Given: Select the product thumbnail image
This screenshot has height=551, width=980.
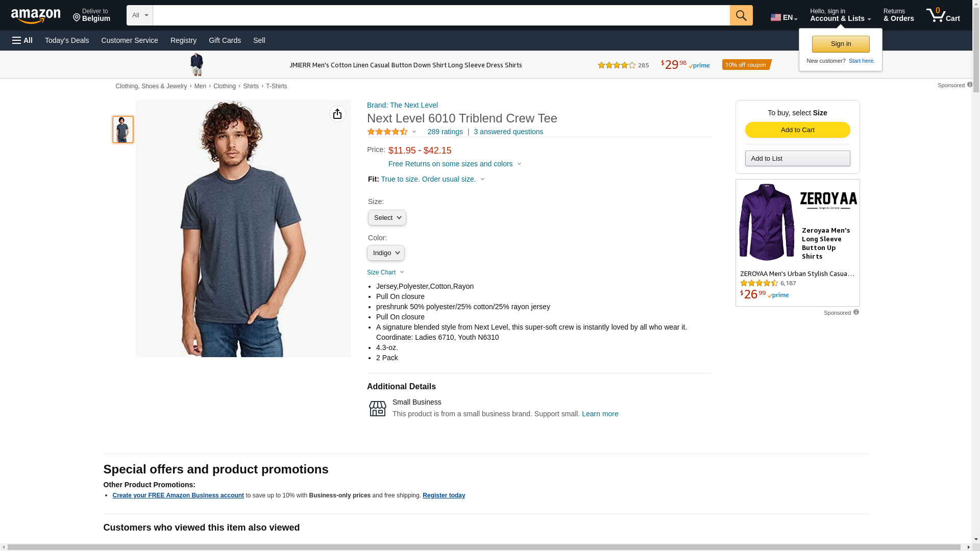Looking at the screenshot, I should (123, 130).
